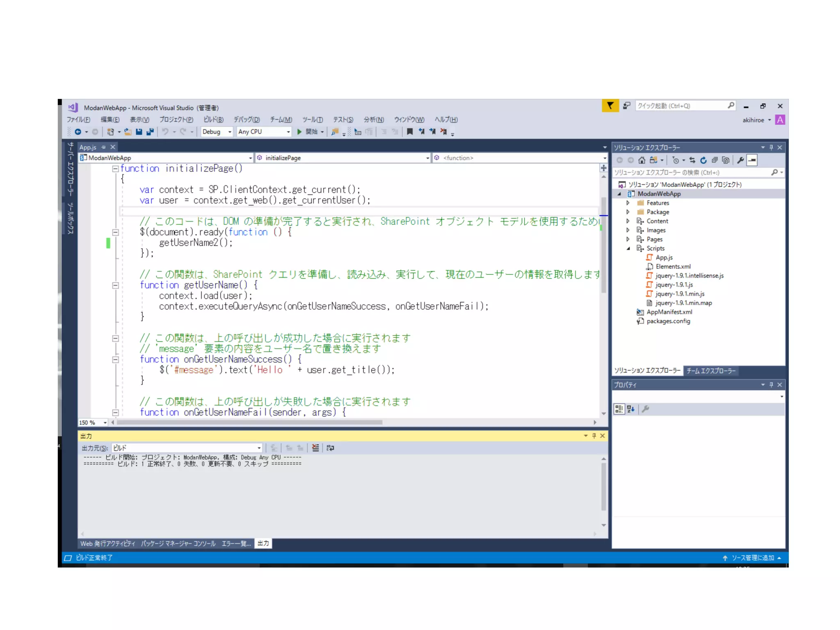Click the Start debugging play button
This screenshot has width=840, height=630.
point(299,132)
